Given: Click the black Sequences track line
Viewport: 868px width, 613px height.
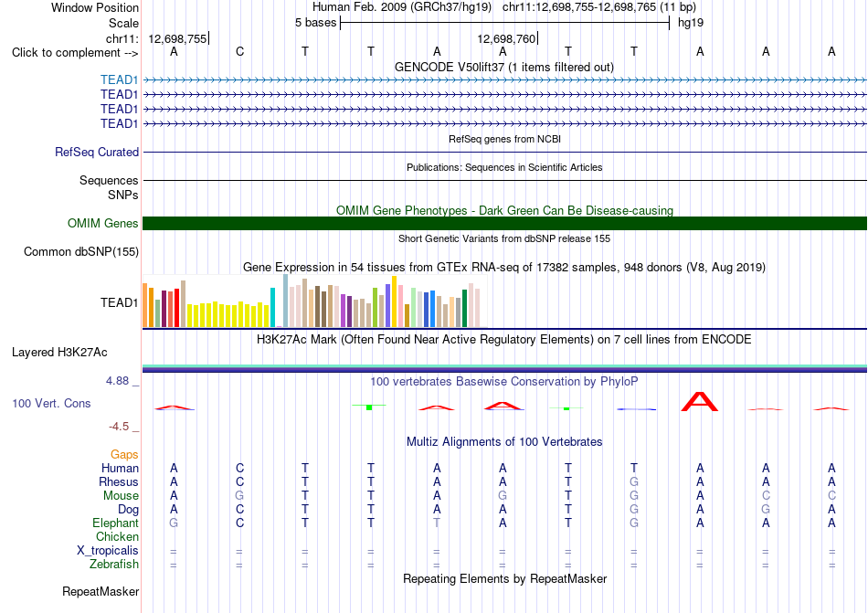Looking at the screenshot, I should coord(504,180).
